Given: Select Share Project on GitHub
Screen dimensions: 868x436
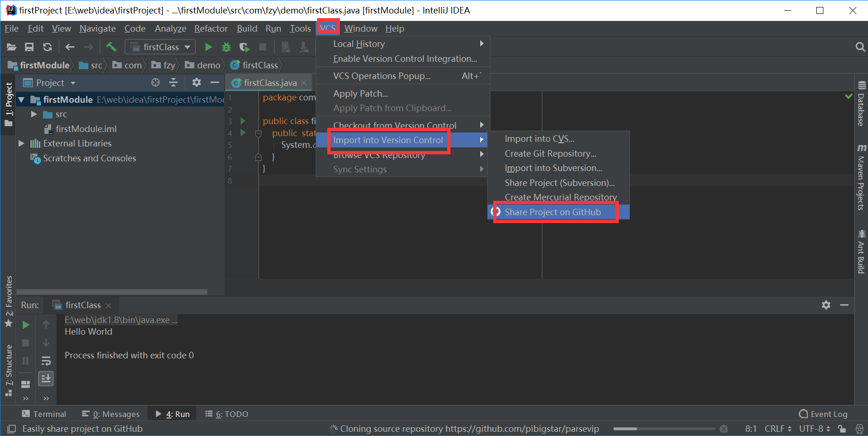Looking at the screenshot, I should click(558, 212).
